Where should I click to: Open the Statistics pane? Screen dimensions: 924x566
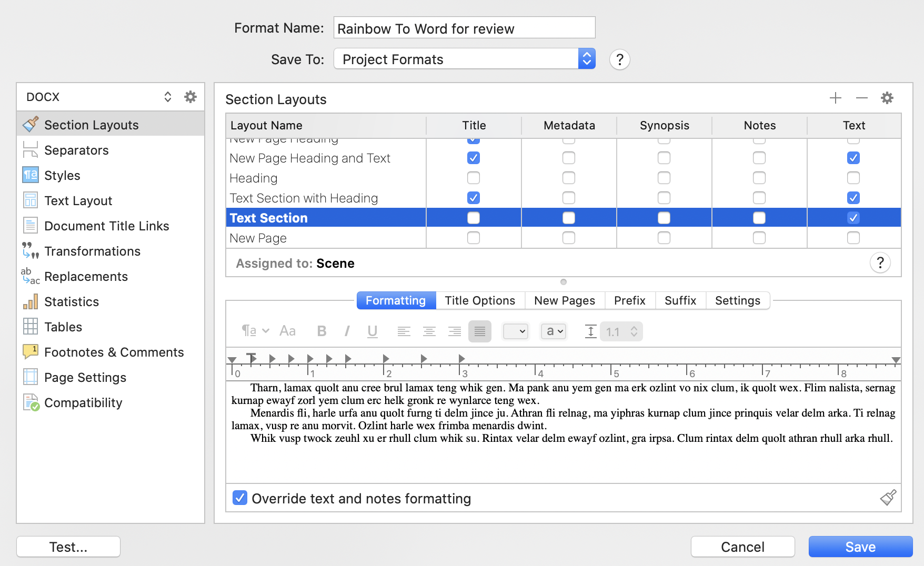[x=111, y=301]
